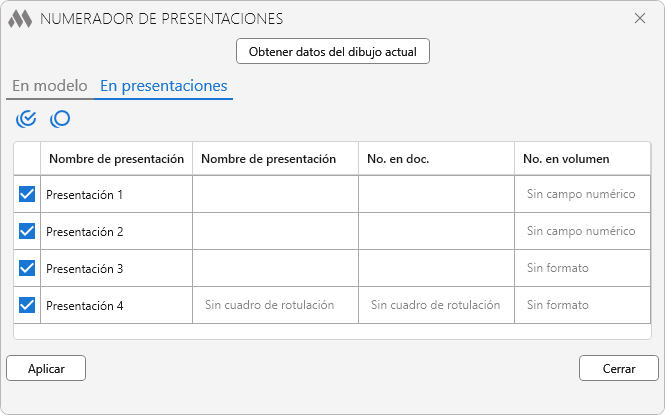The image size is (665, 415).
Task: Switch to the En modelo tab
Action: 49,86
